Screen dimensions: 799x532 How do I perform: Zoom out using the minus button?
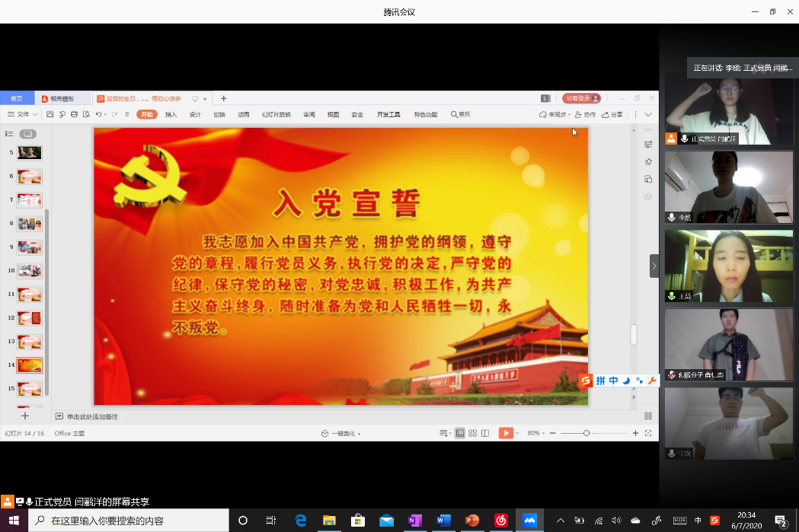pos(553,433)
